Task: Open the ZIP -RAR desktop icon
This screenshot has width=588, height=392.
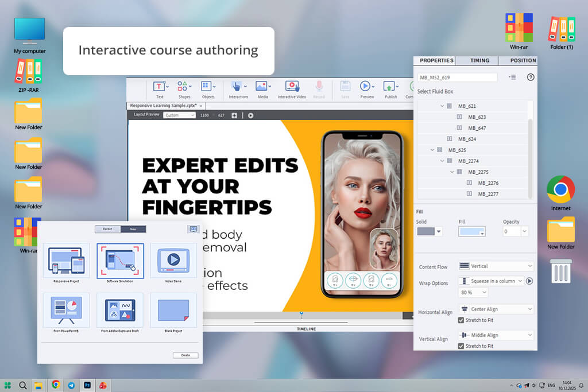Action: coord(29,75)
